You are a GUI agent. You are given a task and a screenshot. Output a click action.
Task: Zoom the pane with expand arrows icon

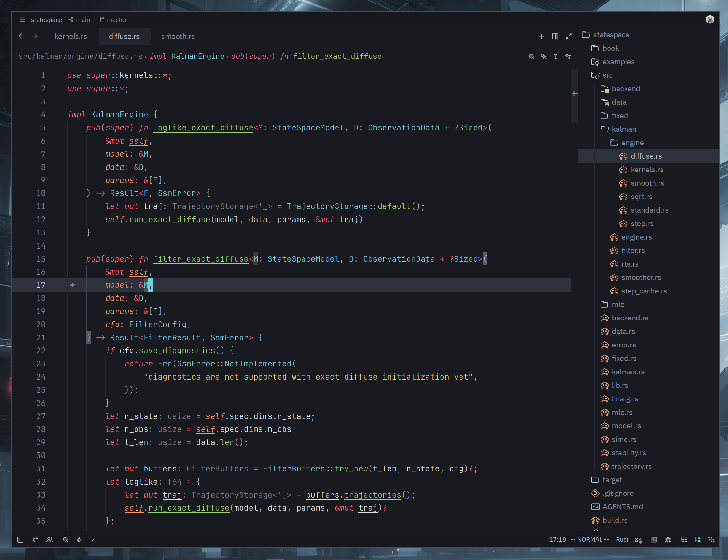569,36
